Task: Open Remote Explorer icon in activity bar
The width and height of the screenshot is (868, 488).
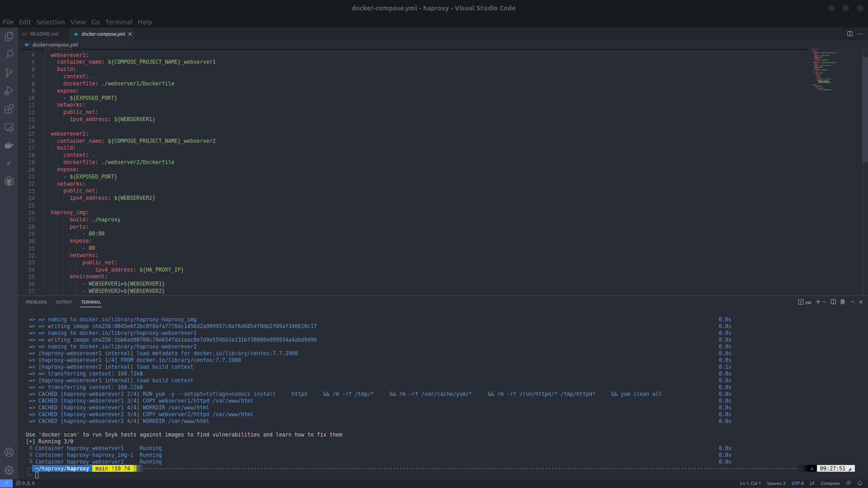Action: coord(9,127)
